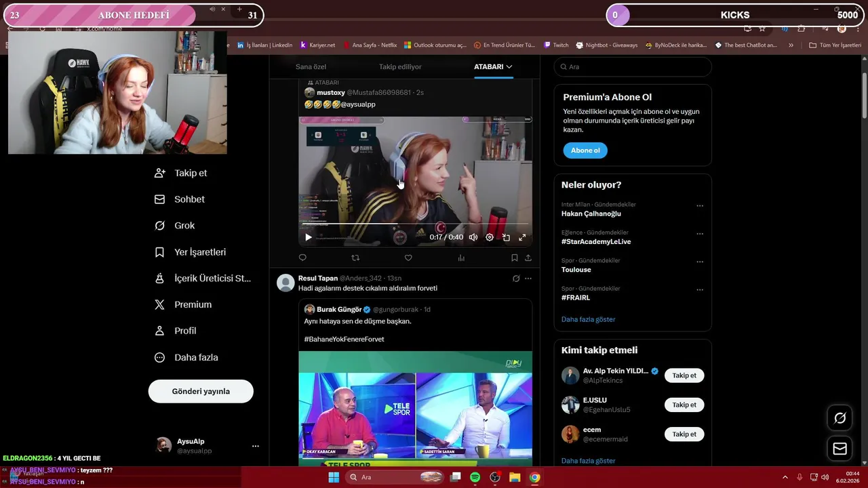
Task: Open Grok in sidebar
Action: click(175, 226)
